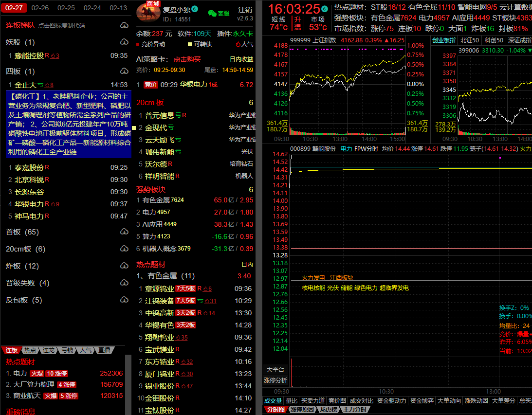532x415 pixels.
Task: Click the cloud icon next to 炸板 (12)
Action: [x=124, y=266]
